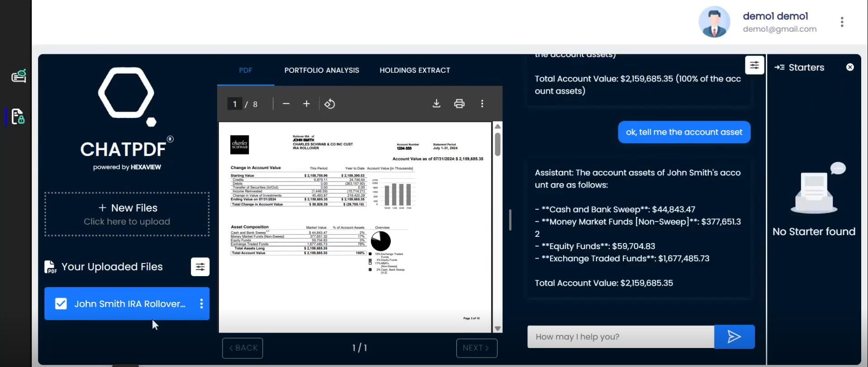Open John Smith IRA Rollover file options
868x367 pixels.
[x=201, y=304]
